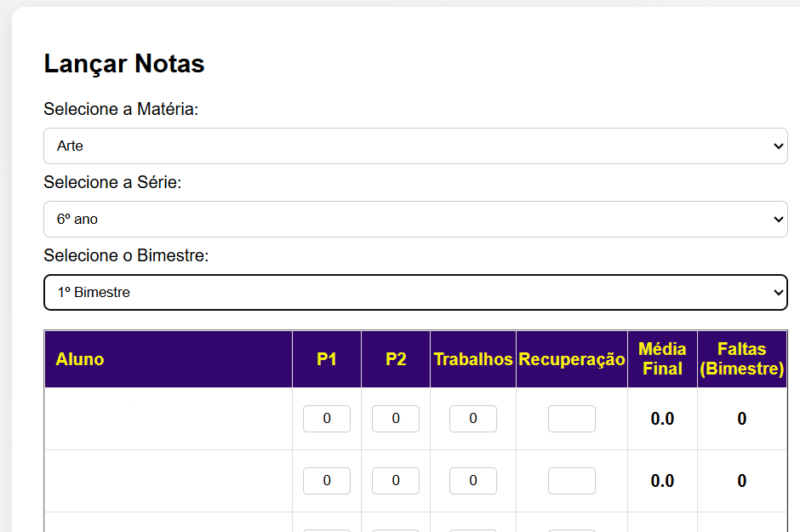Click the "Faltas (Bimestre)" column header
Image resolution: width=800 pixels, height=532 pixels.
(741, 358)
